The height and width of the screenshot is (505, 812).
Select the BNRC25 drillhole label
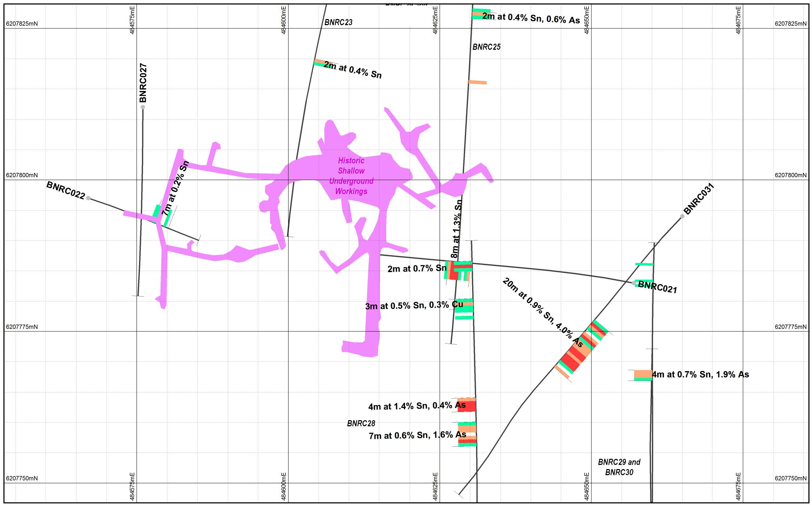click(486, 47)
